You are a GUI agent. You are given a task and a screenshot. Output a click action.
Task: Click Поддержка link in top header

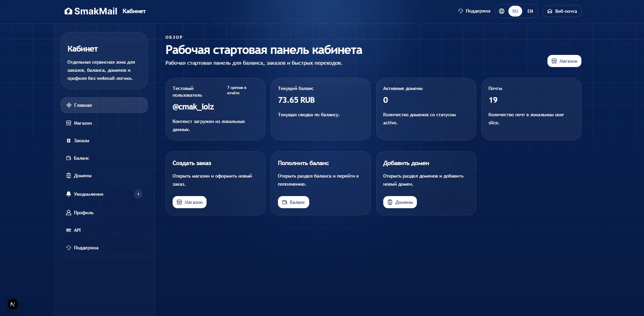click(x=474, y=11)
